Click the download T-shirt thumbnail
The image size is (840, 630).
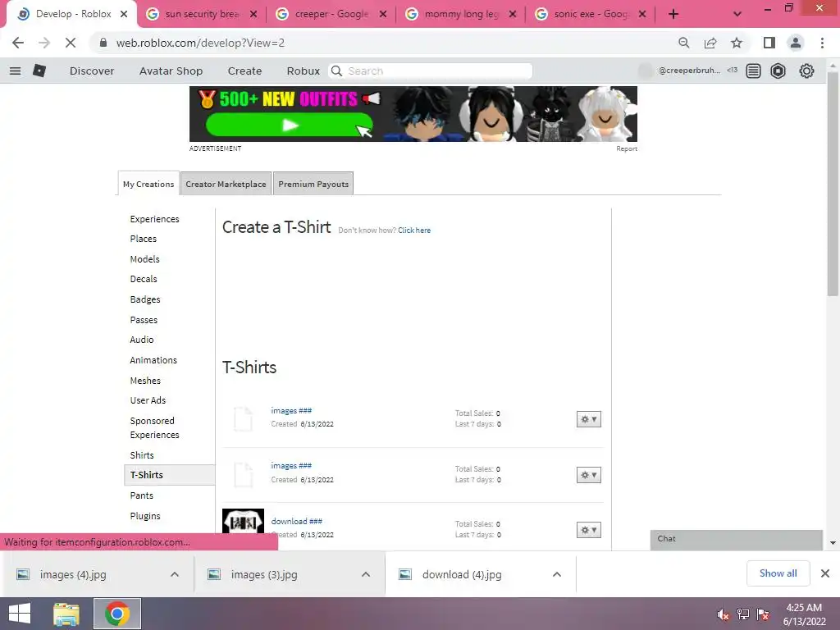pyautogui.click(x=243, y=521)
